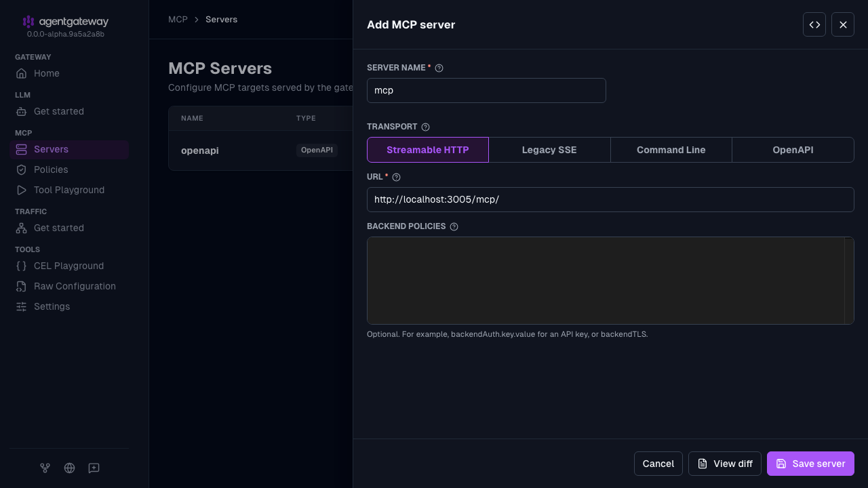Screen dimensions: 868x488
Task: Close the Add MCP server panel
Action: (x=843, y=24)
